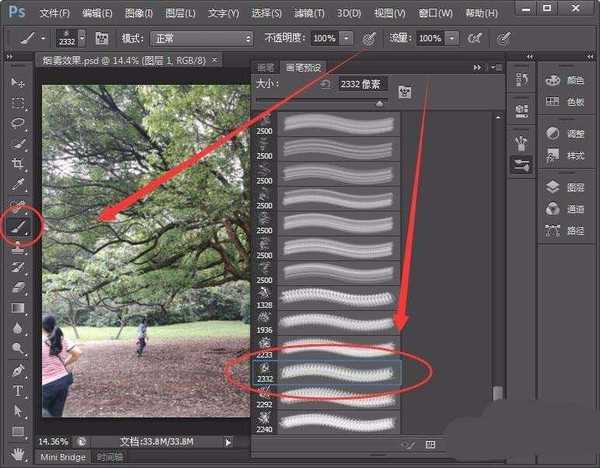
Task: Toggle pressure for opacity button
Action: point(369,38)
